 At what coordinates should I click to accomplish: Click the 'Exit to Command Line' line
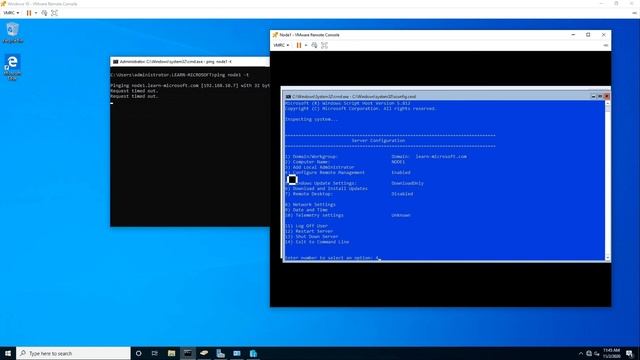tap(317, 242)
